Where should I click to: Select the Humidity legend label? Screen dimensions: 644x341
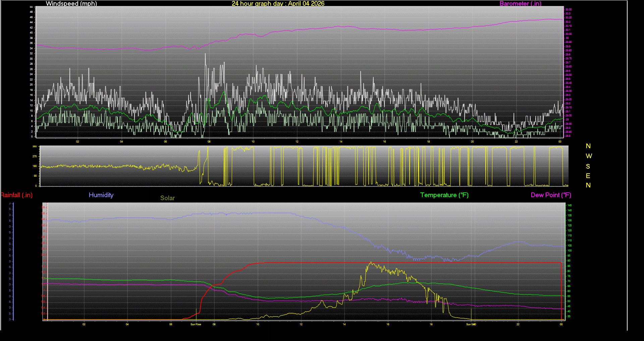(x=101, y=195)
